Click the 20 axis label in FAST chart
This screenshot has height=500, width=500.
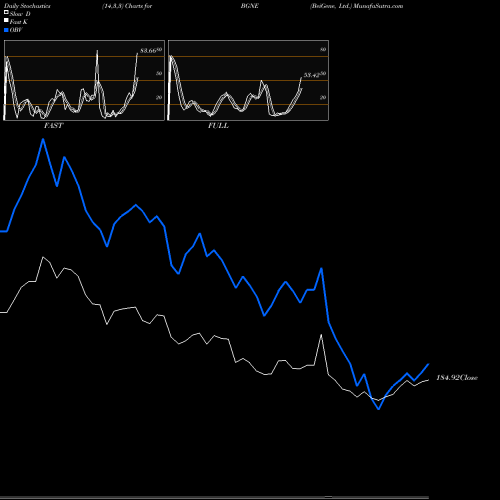pyautogui.click(x=159, y=98)
